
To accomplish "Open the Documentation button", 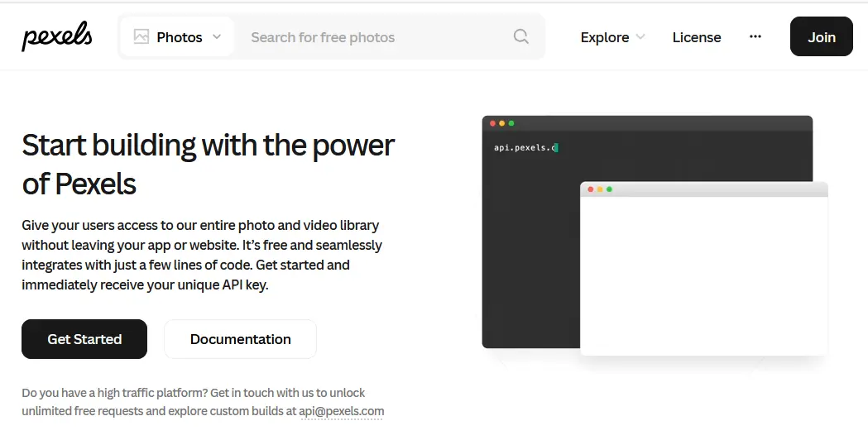I will point(240,339).
